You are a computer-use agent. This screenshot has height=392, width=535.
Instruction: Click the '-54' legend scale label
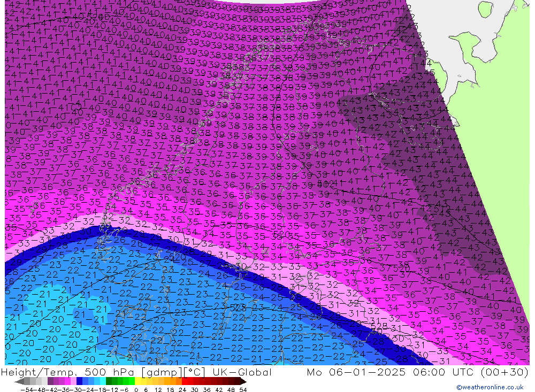27,390
